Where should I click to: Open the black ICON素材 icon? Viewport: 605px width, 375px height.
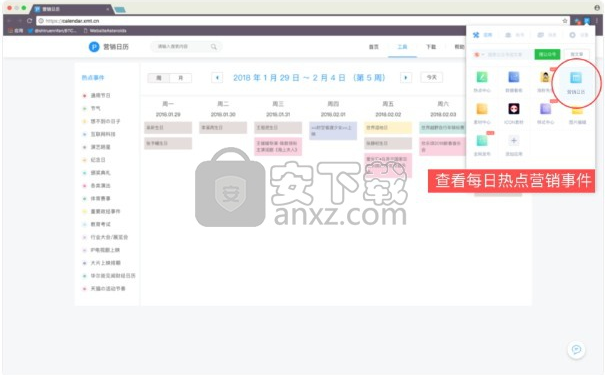pyautogui.click(x=514, y=109)
